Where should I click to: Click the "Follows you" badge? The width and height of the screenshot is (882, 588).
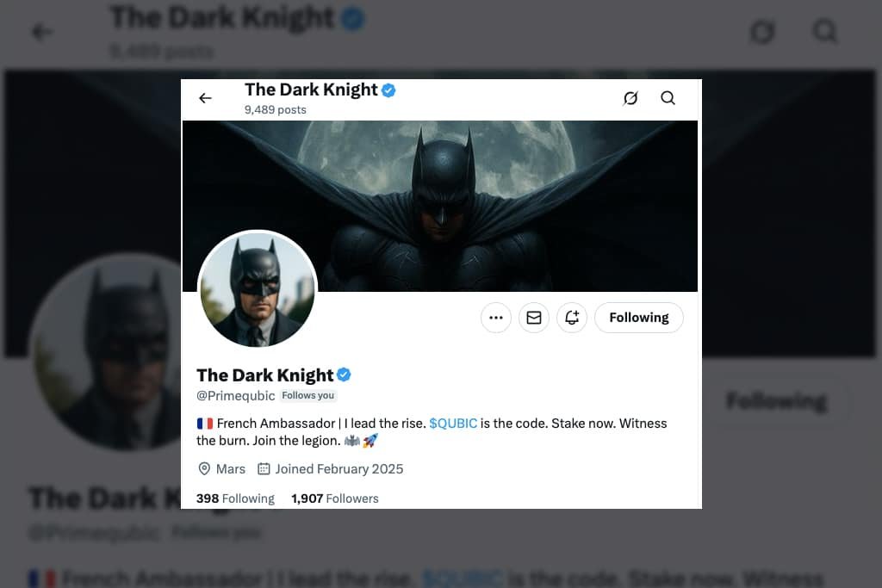coord(307,396)
